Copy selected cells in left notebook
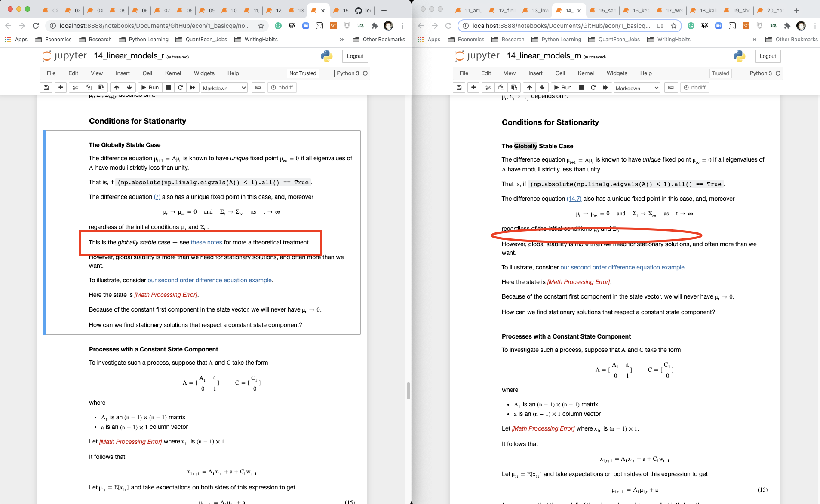 88,88
